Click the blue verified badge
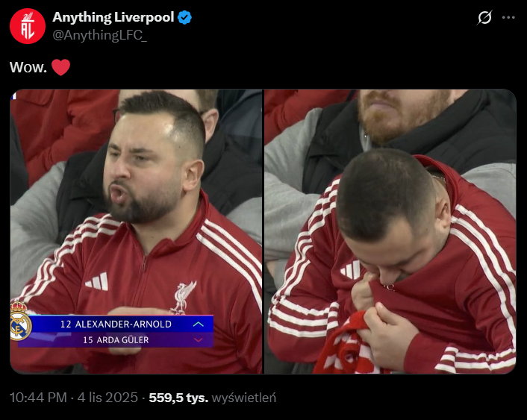The image size is (527, 420). [x=184, y=17]
